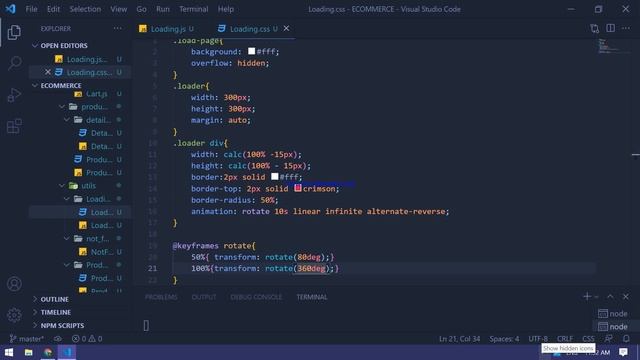This screenshot has height=360, width=640.
Task: Click the Explorer more actions ellipsis
Action: tap(118, 29)
